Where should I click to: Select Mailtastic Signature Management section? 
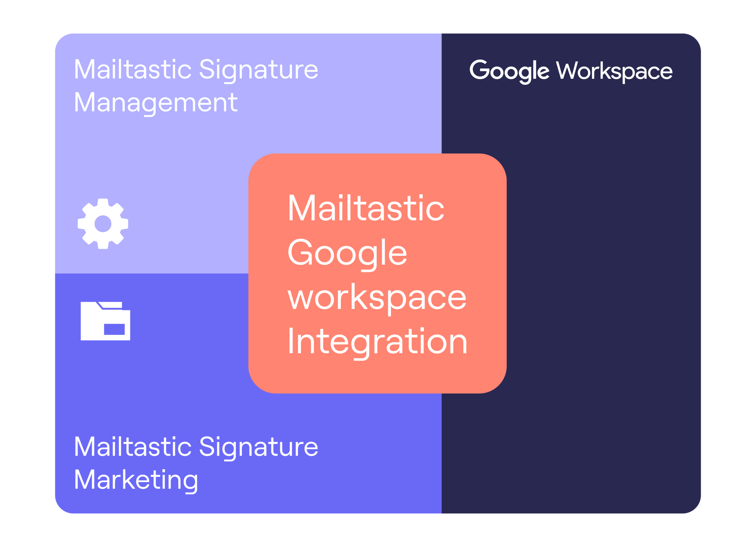click(176, 118)
